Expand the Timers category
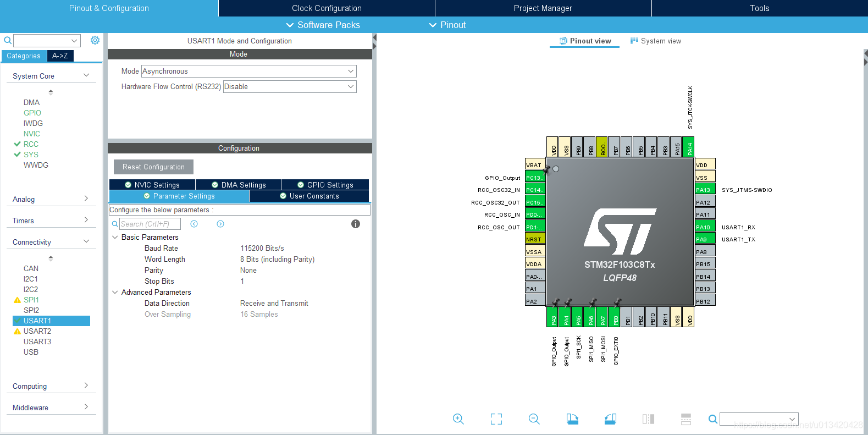Screen dimensions: 868x435 86,220
